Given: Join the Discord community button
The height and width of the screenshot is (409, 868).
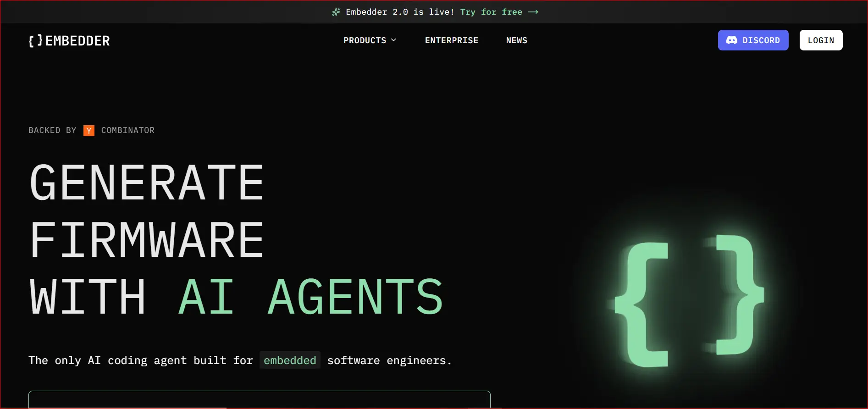Looking at the screenshot, I should click(753, 40).
